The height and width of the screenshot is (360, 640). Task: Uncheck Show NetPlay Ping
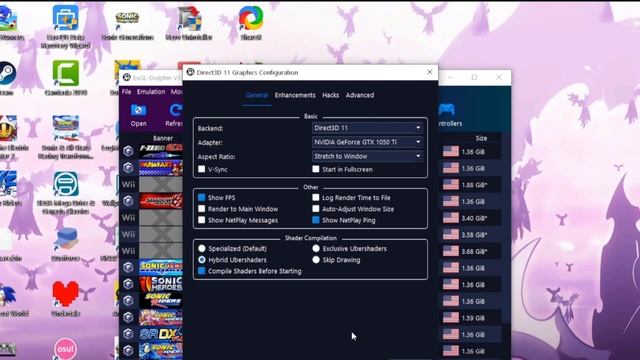(316, 220)
